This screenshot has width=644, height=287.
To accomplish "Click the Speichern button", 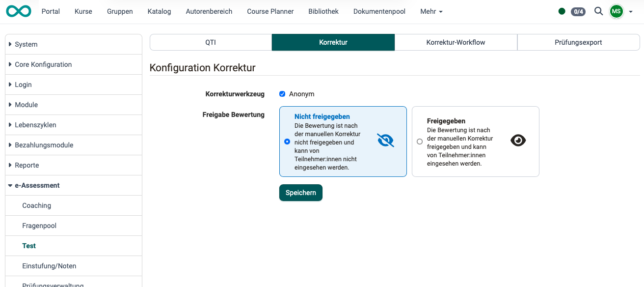I will [300, 192].
